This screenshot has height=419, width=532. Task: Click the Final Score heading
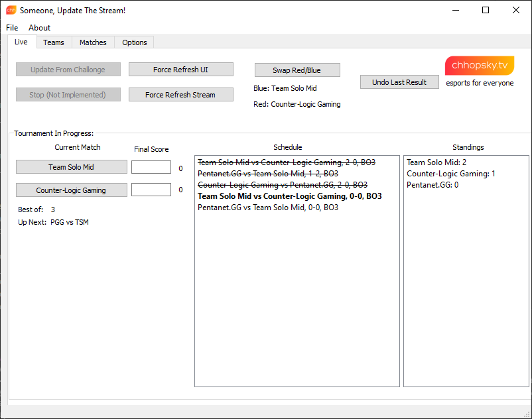coord(151,149)
